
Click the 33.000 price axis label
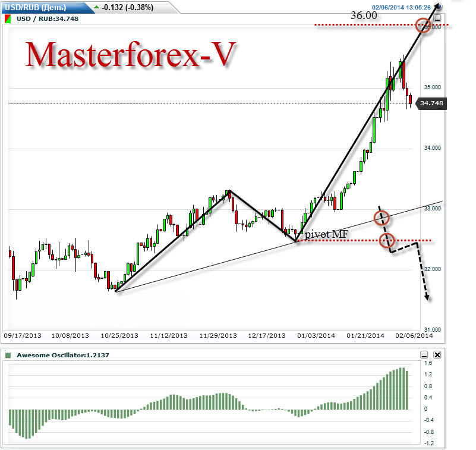[432, 208]
